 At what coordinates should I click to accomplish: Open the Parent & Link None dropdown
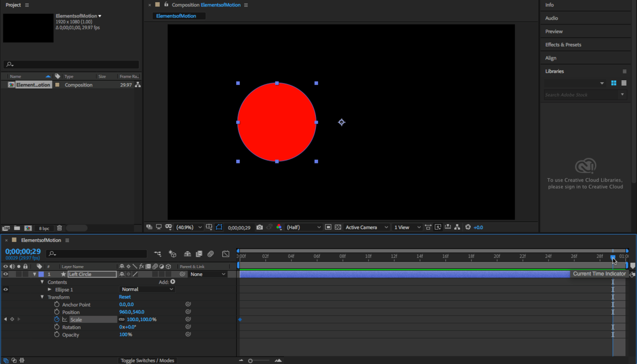[x=208, y=274]
